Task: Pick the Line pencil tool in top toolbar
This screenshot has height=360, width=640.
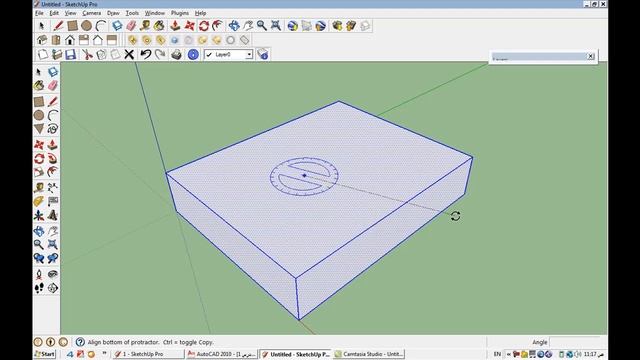Action: coord(58,26)
